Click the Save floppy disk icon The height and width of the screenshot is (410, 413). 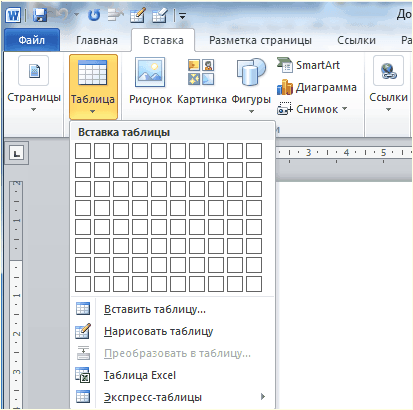point(40,15)
